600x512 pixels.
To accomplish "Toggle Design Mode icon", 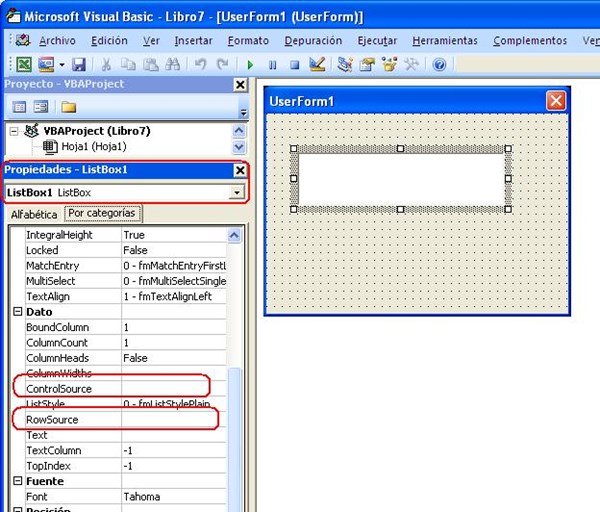I will click(317, 64).
